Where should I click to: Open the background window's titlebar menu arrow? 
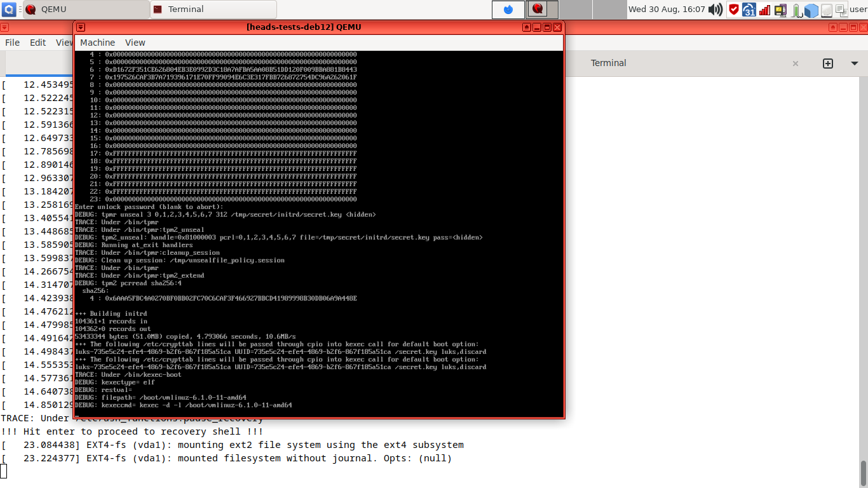click(x=4, y=27)
